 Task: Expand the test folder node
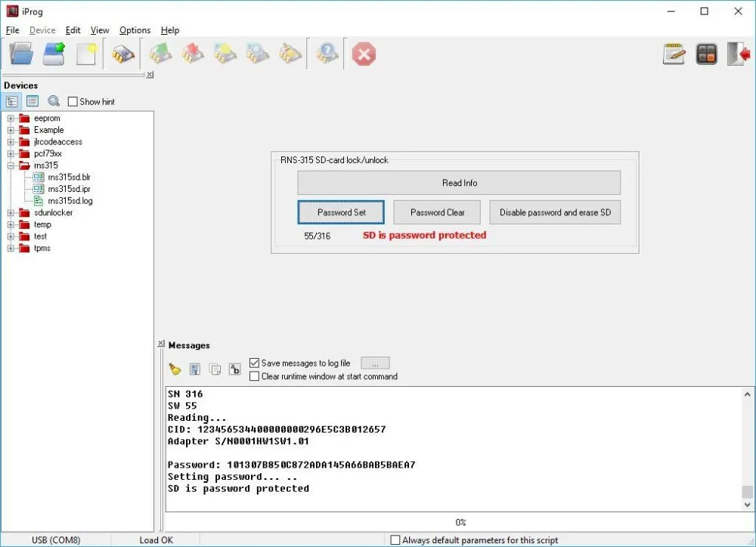tap(11, 236)
